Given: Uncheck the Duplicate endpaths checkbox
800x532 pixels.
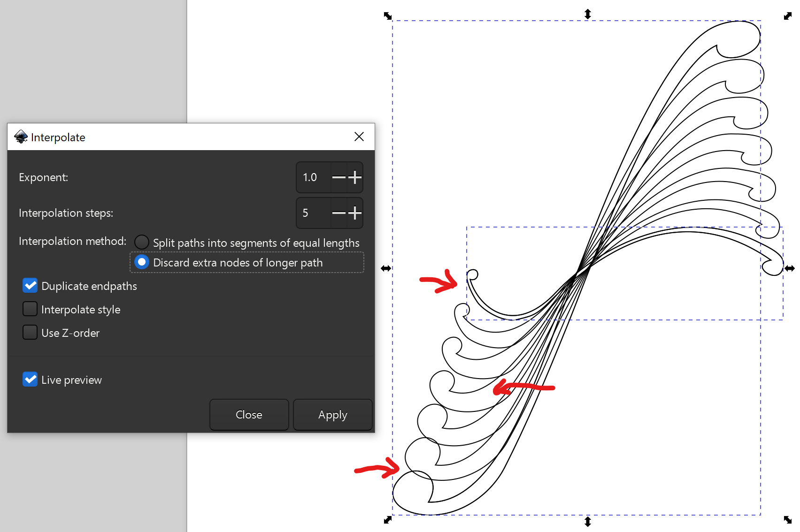Looking at the screenshot, I should [30, 285].
